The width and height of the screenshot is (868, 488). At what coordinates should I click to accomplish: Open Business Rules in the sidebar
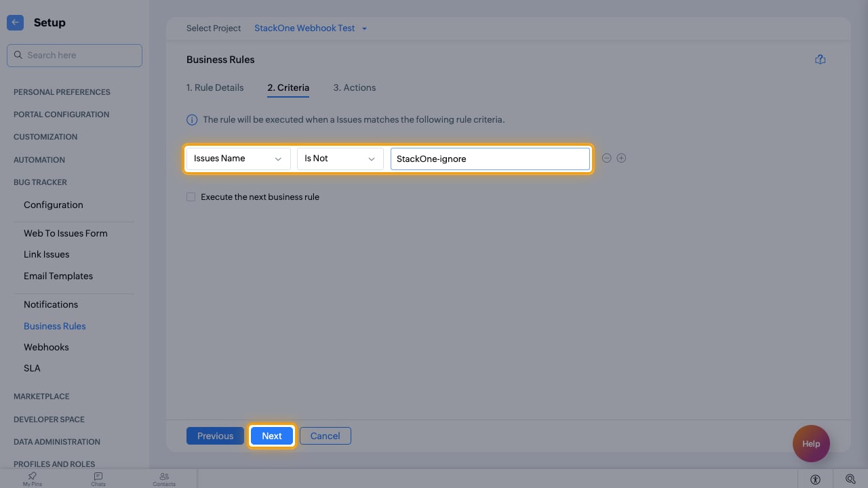(x=55, y=326)
